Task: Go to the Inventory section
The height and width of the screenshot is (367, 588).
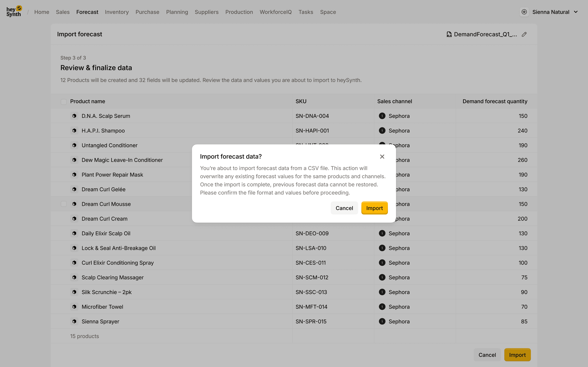Action: tap(117, 12)
